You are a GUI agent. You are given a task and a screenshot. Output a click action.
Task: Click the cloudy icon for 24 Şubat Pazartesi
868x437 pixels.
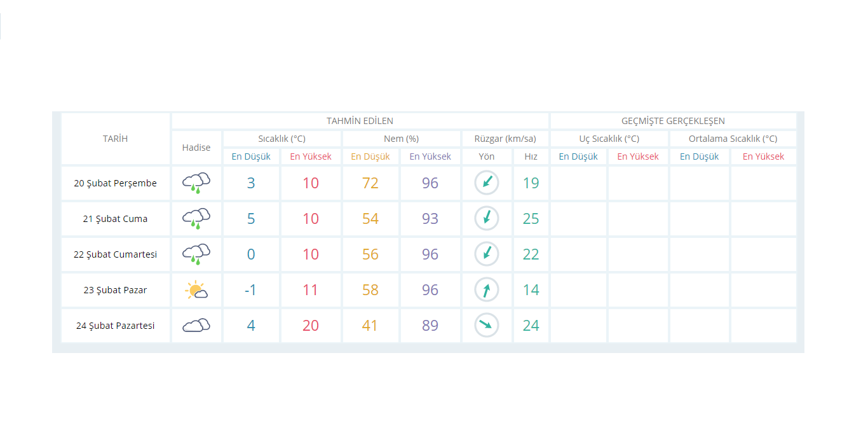point(196,326)
